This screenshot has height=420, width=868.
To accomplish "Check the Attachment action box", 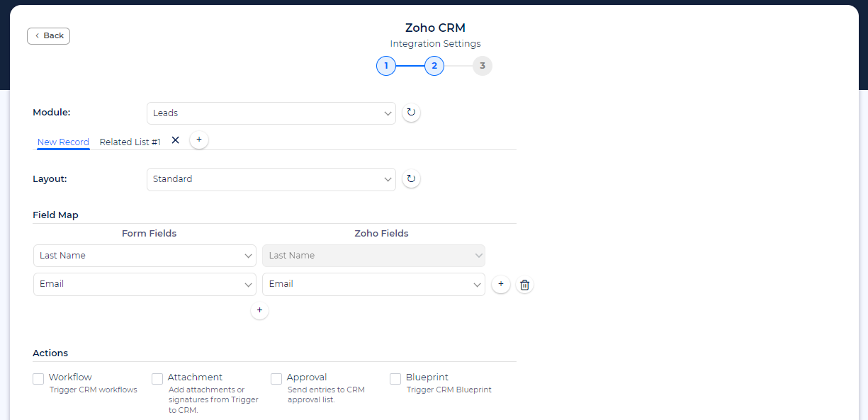I will click(157, 379).
